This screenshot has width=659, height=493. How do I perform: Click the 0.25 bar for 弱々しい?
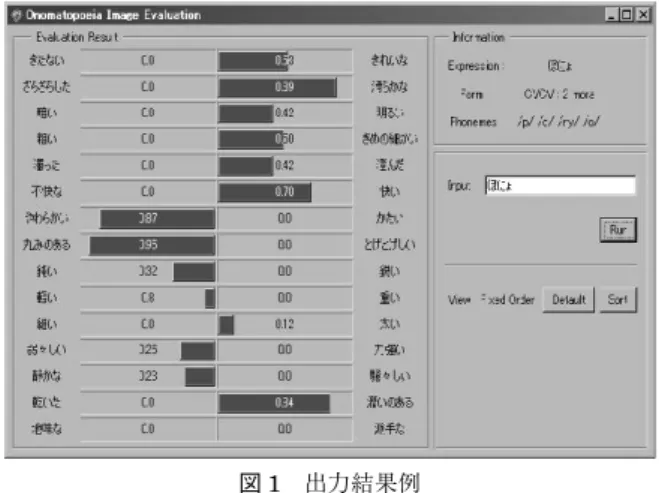coord(198,351)
